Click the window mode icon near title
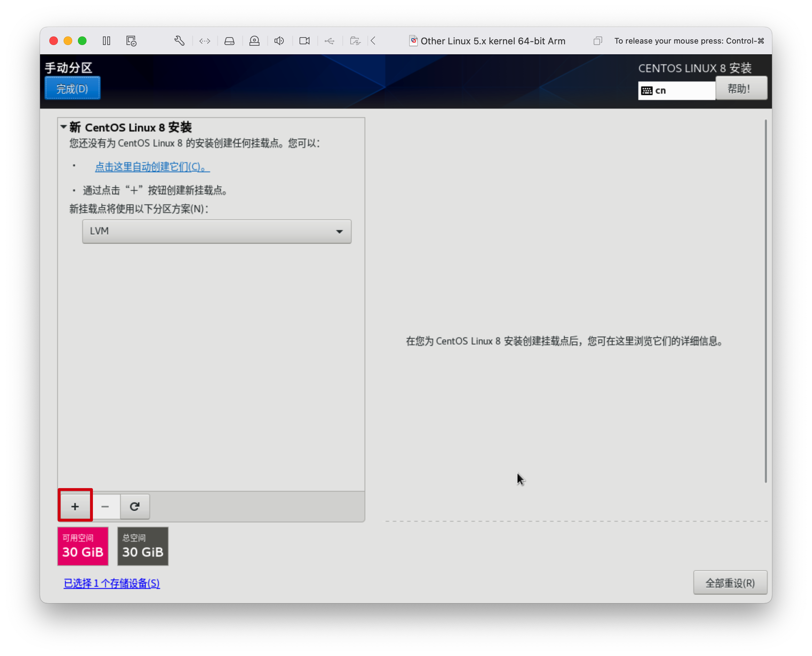Viewport: 812px width, 656px height. click(598, 41)
